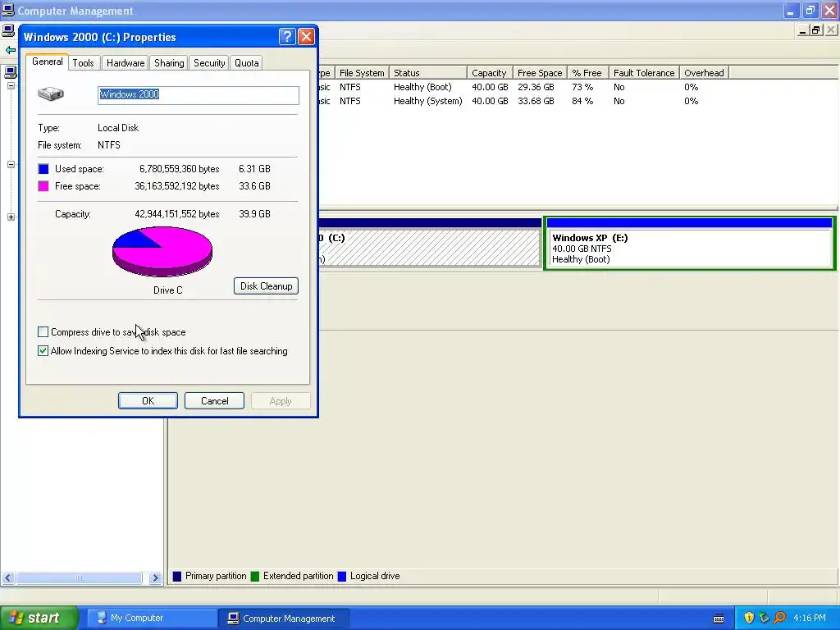Collapse the first tree node in console tree

[11, 85]
